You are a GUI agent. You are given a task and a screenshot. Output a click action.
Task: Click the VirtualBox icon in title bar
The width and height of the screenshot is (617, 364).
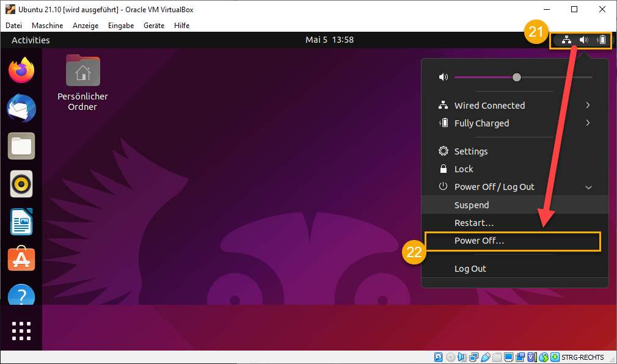tap(10, 9)
